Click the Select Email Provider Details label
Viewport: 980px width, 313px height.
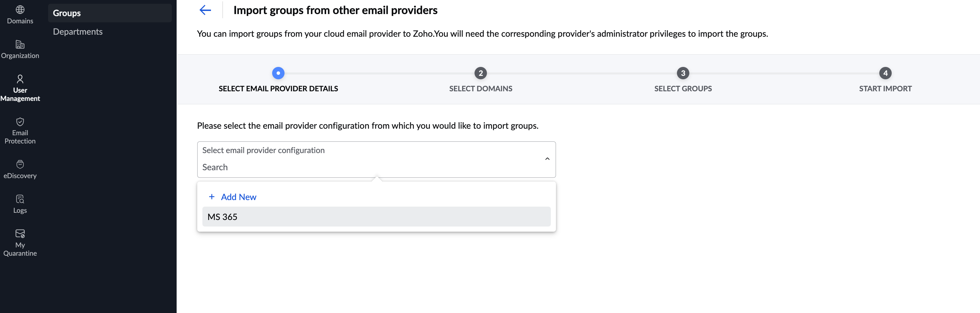click(x=278, y=89)
